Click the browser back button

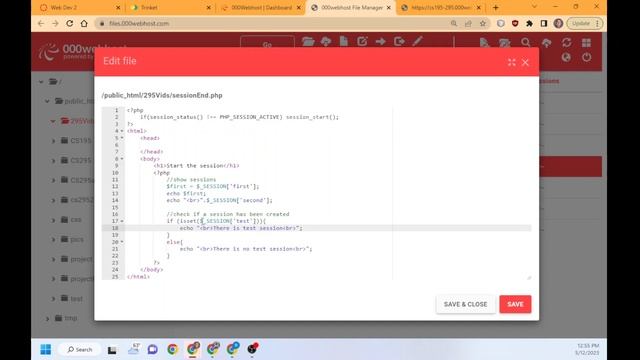(41, 23)
